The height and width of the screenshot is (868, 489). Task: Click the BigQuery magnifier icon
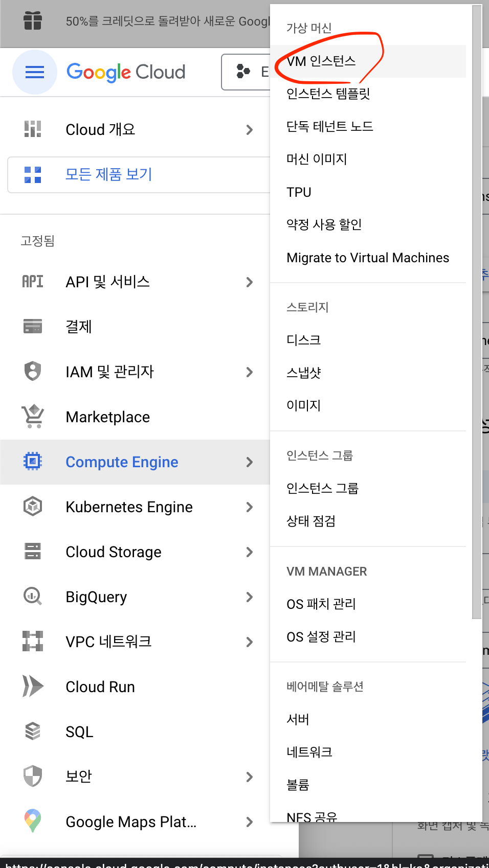(x=33, y=596)
